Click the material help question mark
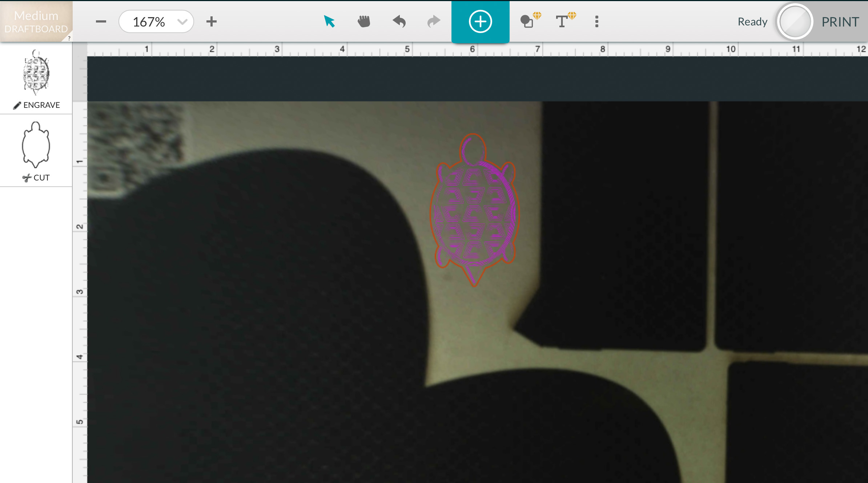This screenshot has height=483, width=868. 69,38
